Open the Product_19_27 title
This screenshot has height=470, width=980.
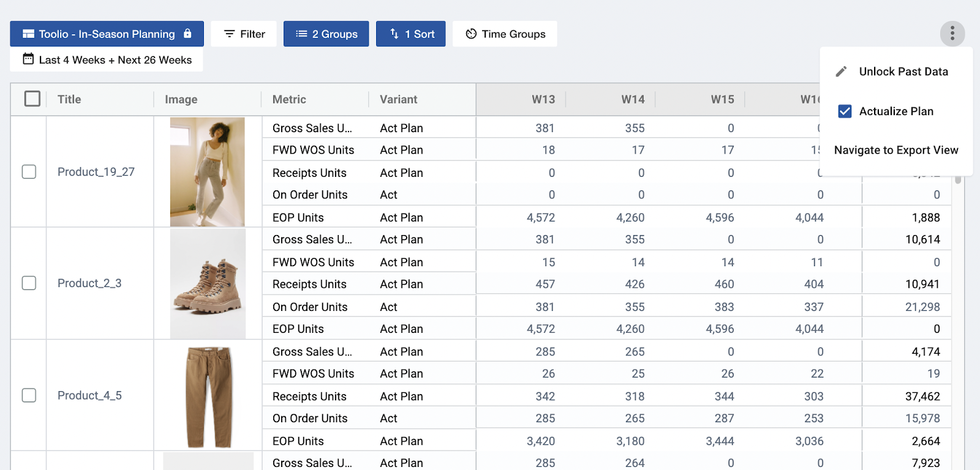click(x=96, y=172)
